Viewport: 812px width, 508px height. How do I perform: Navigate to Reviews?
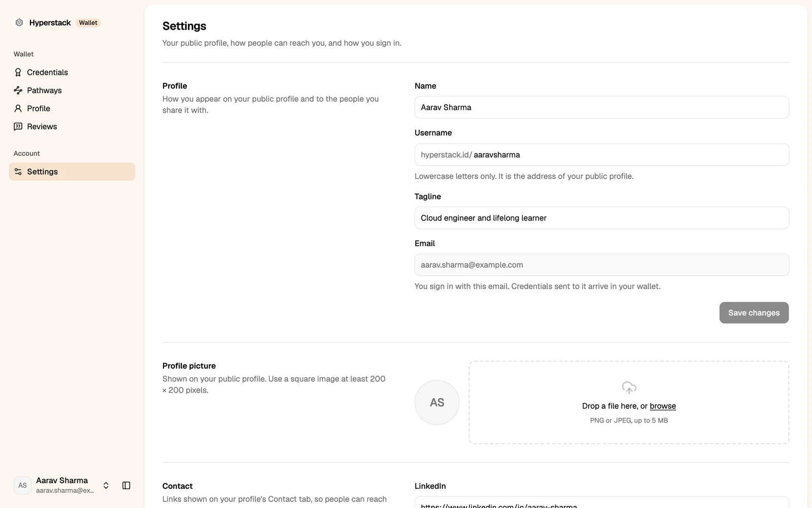coord(72,126)
